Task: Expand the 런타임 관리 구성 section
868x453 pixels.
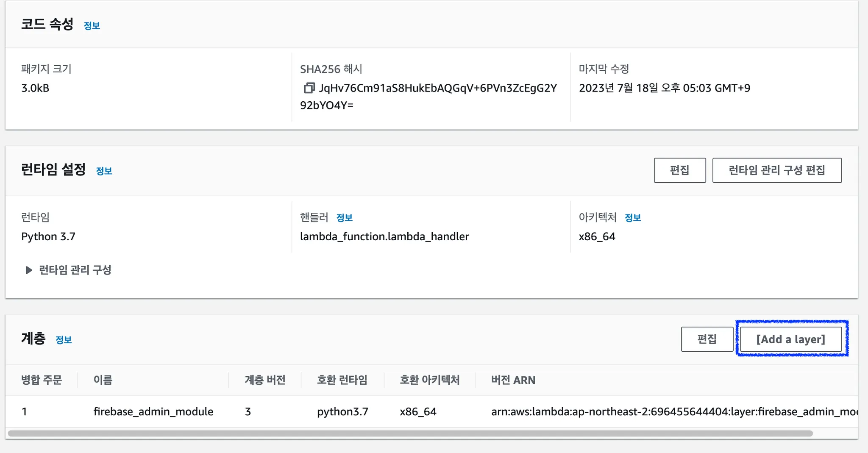Action: (29, 270)
